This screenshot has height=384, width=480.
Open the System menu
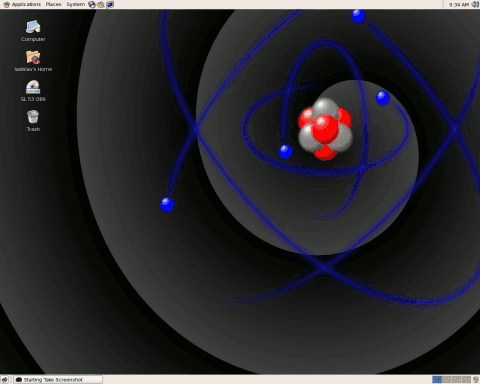(76, 4)
